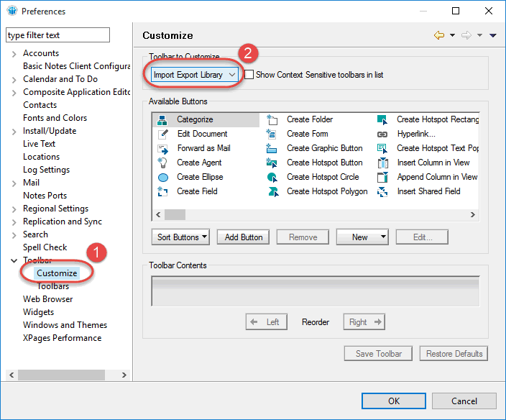Click the grayed forward navigation arrow
506x420 pixels.
466,35
